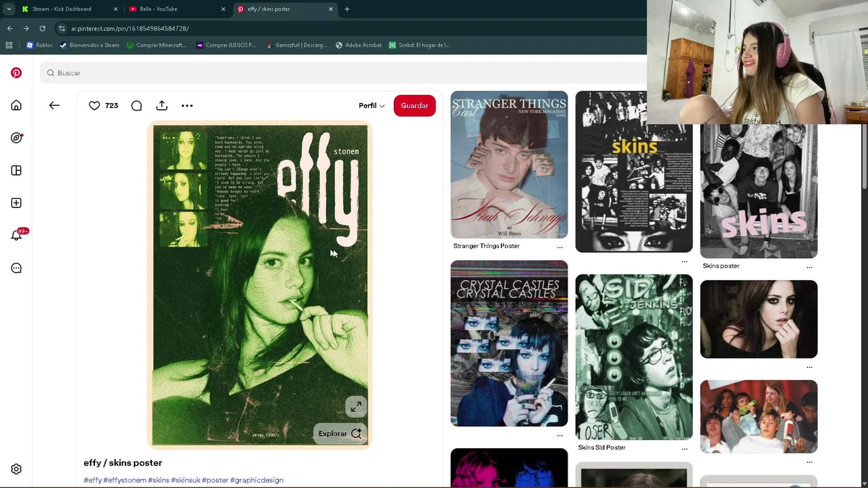
Task: Open a new browser tab with plus
Action: click(x=347, y=9)
